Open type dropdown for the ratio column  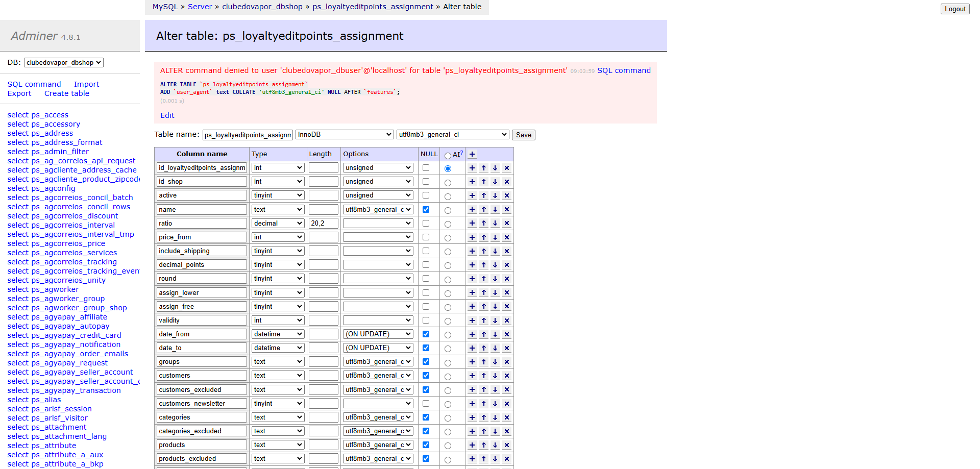coord(278,224)
